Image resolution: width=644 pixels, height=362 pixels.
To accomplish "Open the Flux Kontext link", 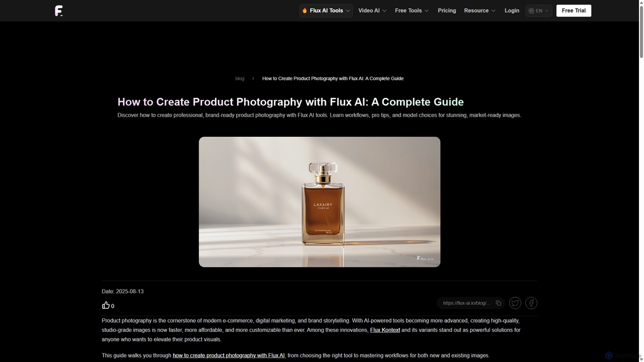I will coord(385,330).
